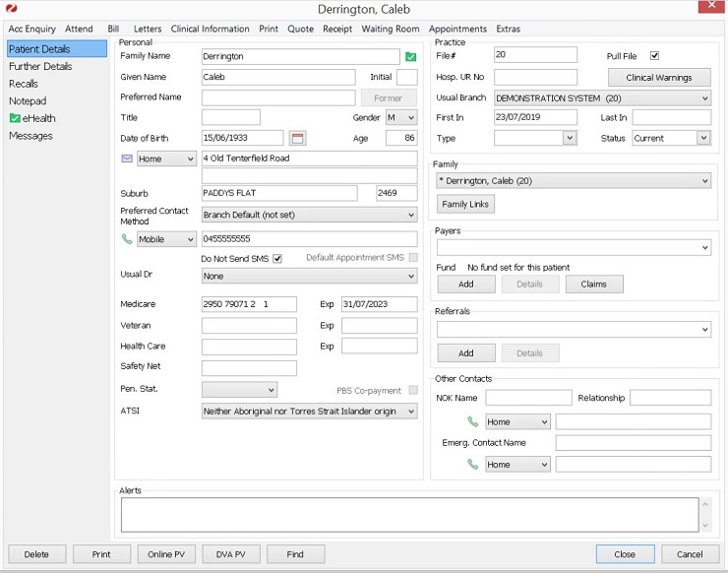This screenshot has height=573, width=728.
Task: Click the phone icon under Emerg. Contact Name
Action: pyautogui.click(x=472, y=464)
